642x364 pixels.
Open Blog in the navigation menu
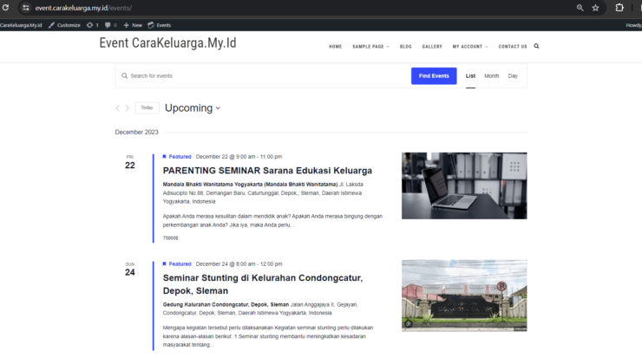coord(406,47)
